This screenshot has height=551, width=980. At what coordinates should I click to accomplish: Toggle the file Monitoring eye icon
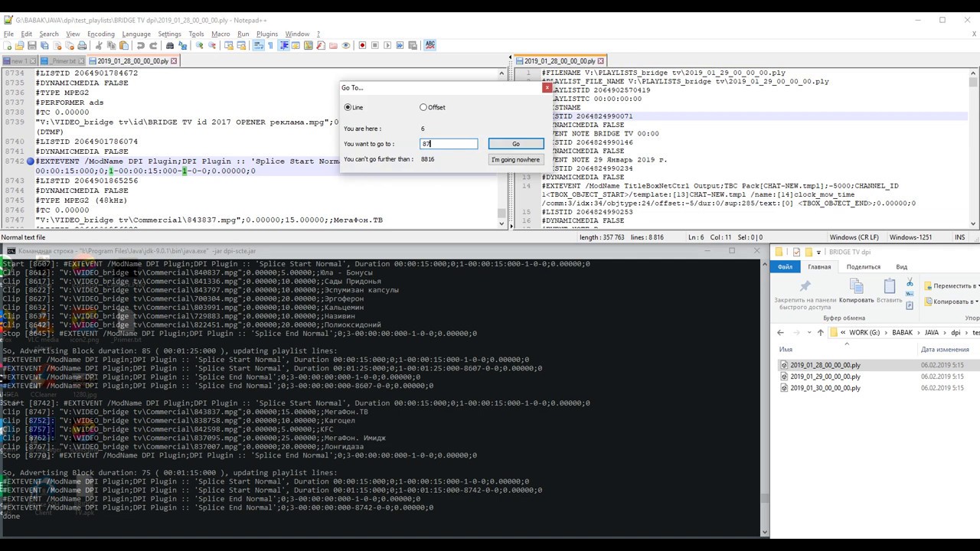(345, 45)
